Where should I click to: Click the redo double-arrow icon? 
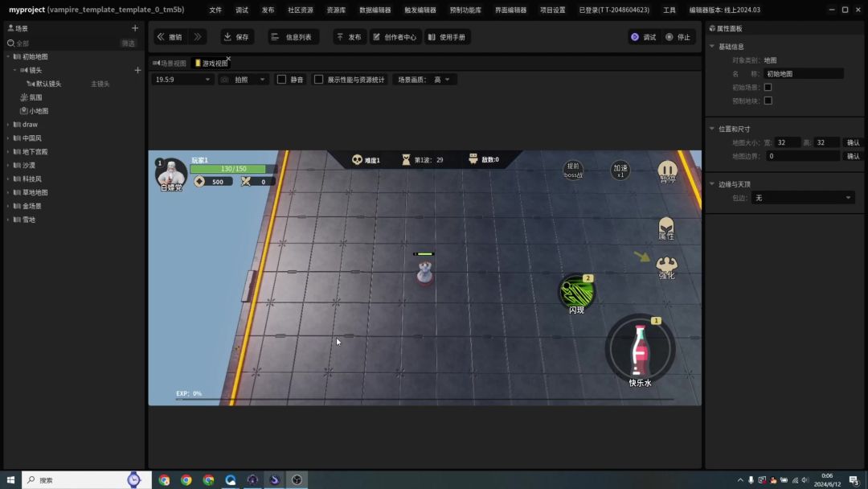[x=198, y=37]
